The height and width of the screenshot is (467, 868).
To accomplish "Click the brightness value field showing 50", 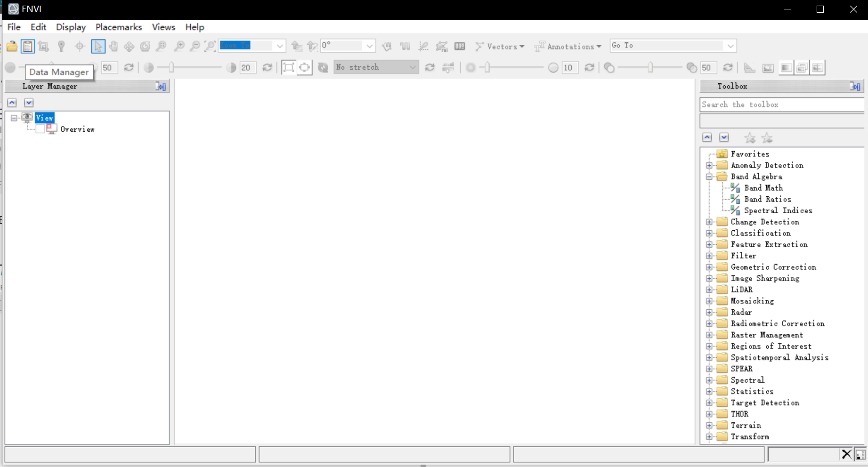I will tap(109, 67).
